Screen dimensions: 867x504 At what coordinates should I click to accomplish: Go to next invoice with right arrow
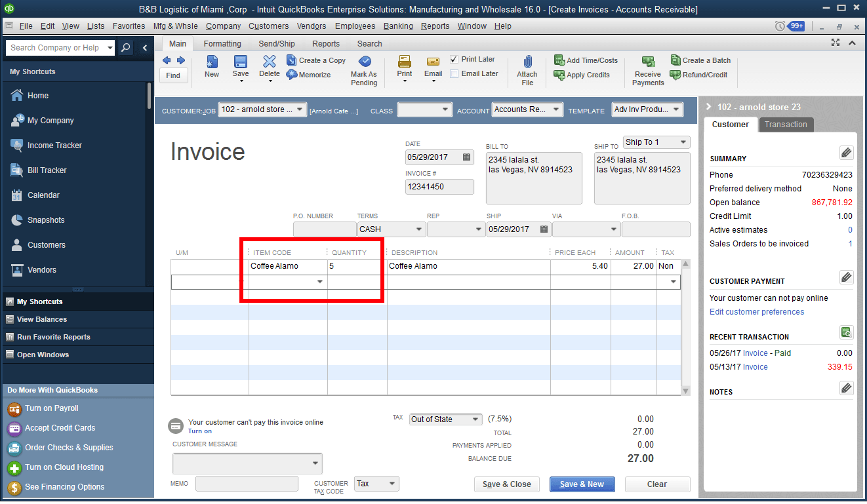(181, 60)
